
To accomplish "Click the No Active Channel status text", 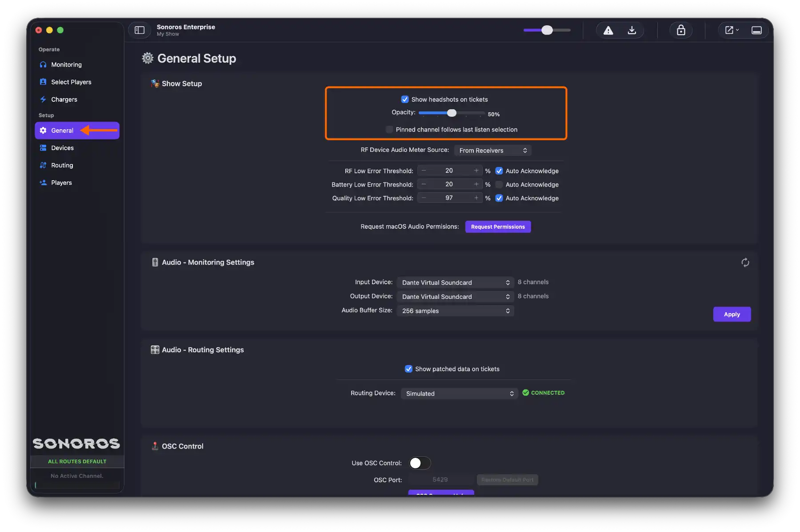I will 77,476.
